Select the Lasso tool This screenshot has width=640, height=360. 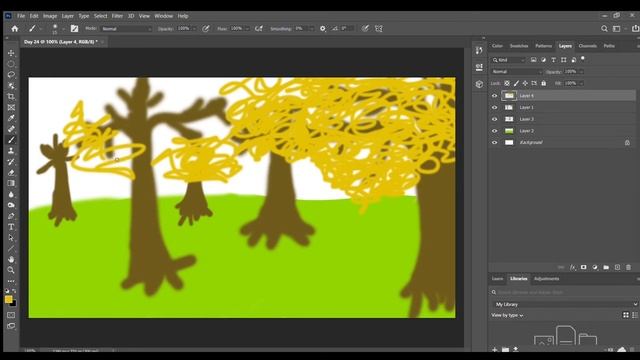[11, 75]
